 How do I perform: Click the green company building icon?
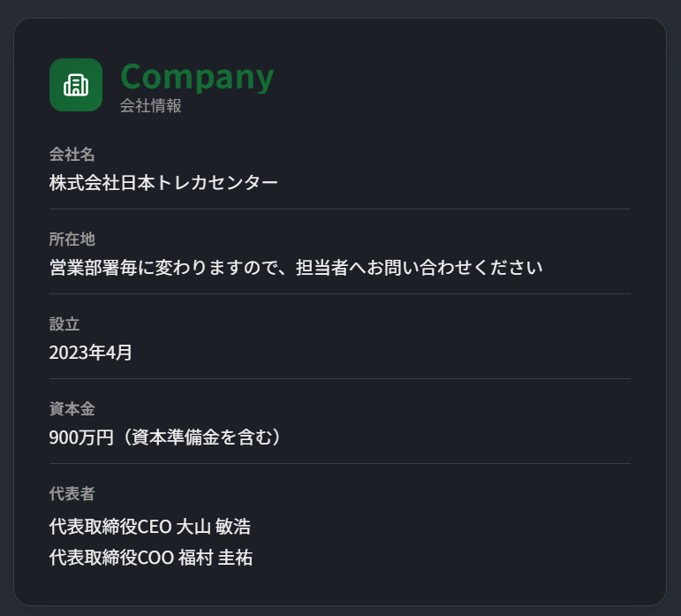point(76,85)
